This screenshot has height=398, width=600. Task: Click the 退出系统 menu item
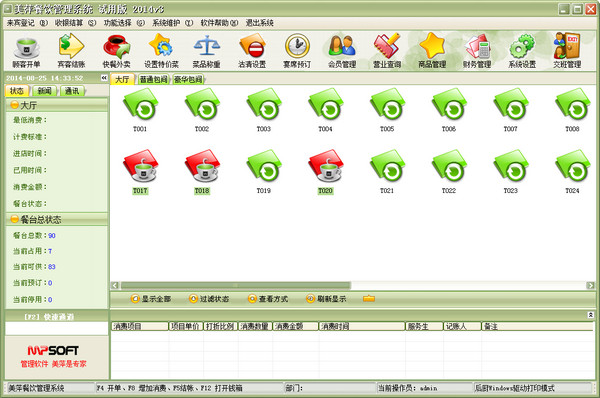coord(259,23)
